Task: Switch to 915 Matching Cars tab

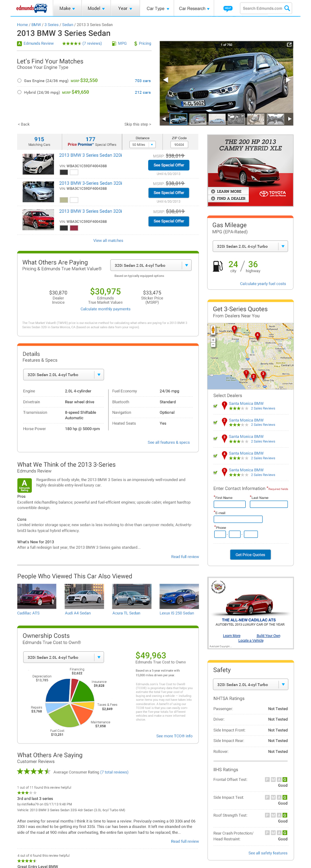Action: [39, 142]
